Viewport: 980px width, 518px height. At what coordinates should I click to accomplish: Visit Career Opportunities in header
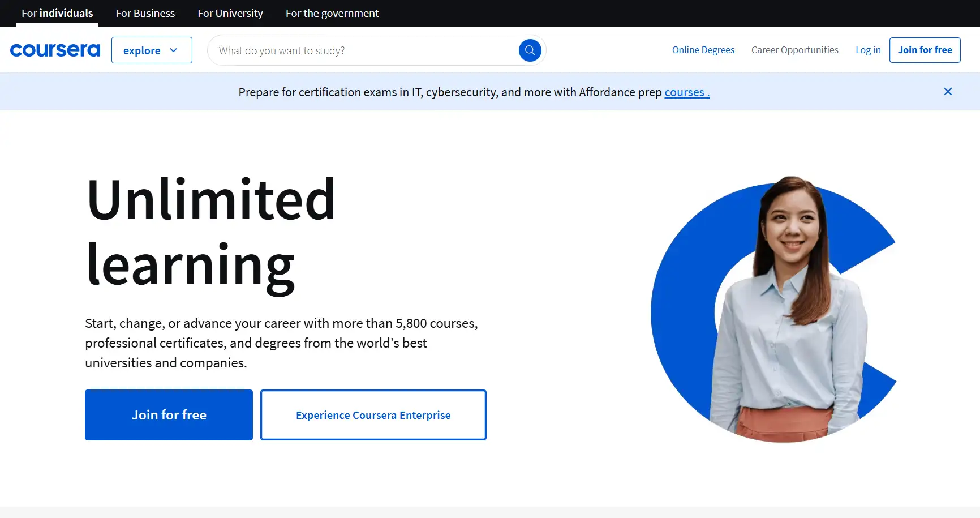[x=795, y=50]
